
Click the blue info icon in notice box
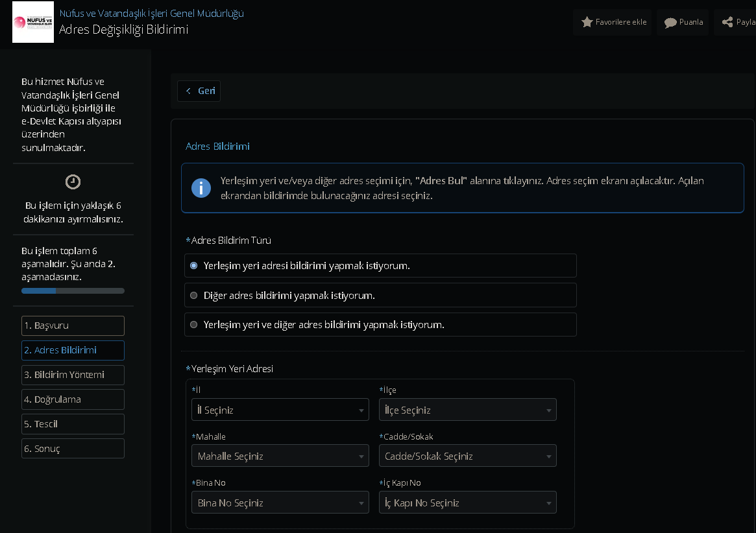(201, 188)
